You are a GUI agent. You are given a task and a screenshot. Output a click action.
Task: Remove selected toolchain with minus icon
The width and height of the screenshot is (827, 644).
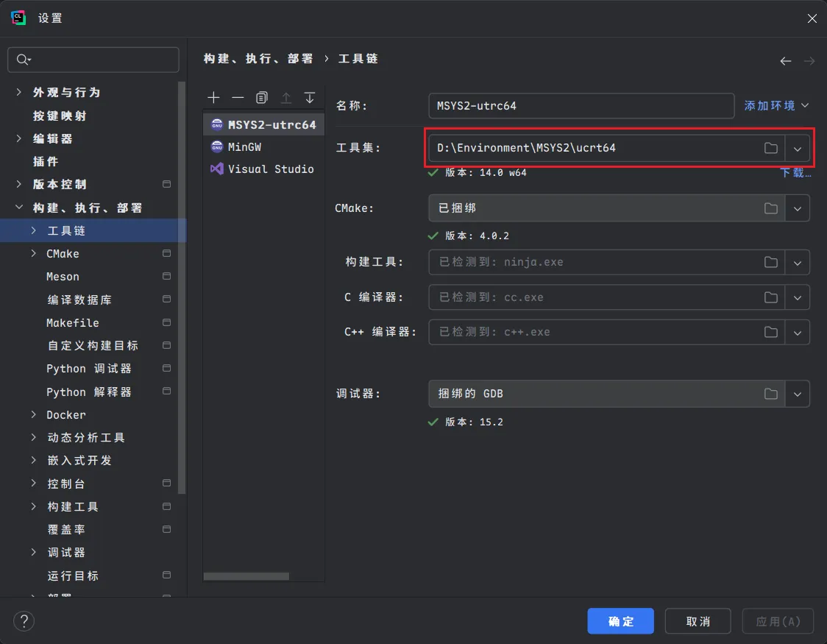(238, 98)
